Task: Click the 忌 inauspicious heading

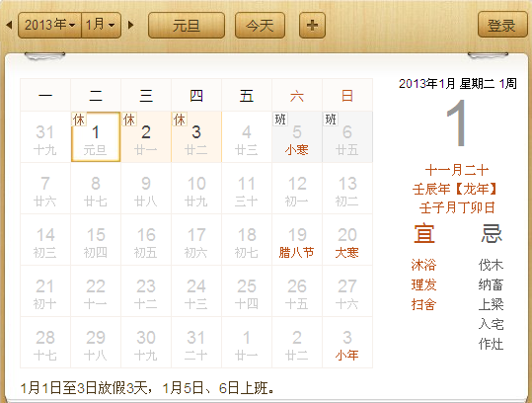Action: point(491,233)
